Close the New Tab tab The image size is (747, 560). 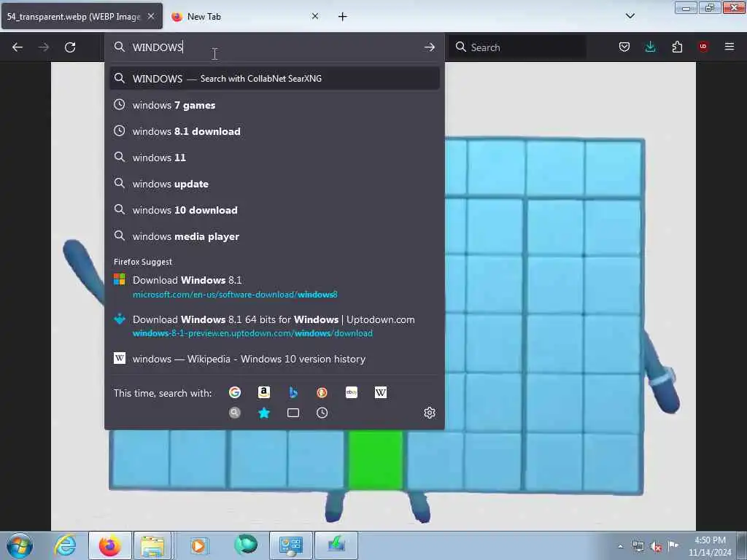[315, 16]
